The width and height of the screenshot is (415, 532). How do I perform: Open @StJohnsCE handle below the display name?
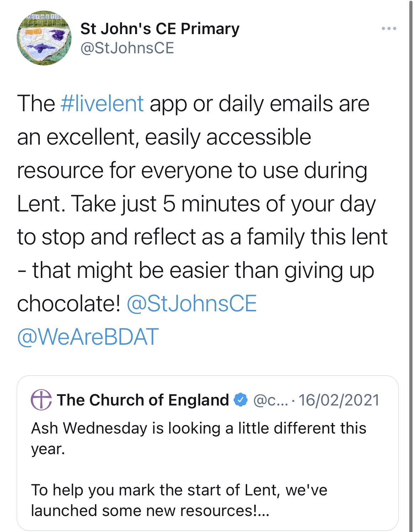[127, 48]
